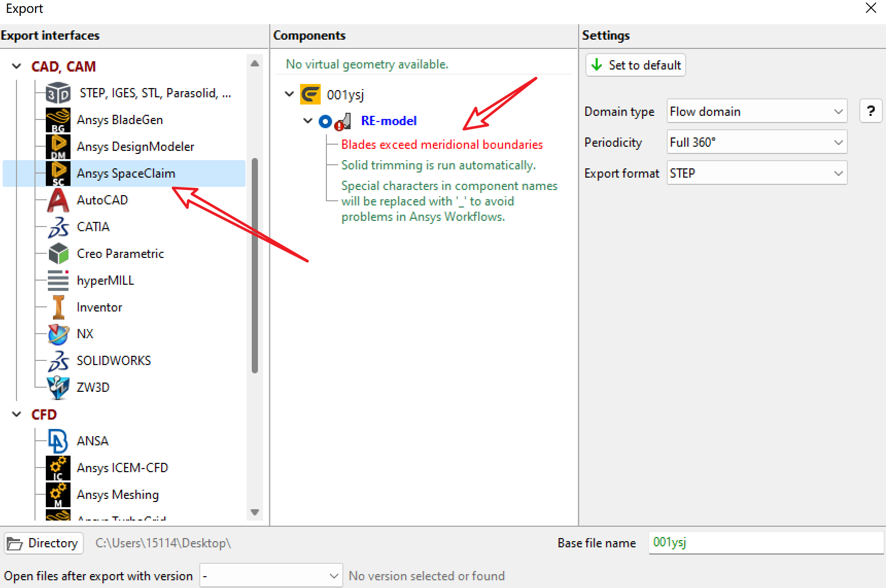
Task: Click 'Blades exceed meridional boundaries' warning
Action: click(442, 145)
